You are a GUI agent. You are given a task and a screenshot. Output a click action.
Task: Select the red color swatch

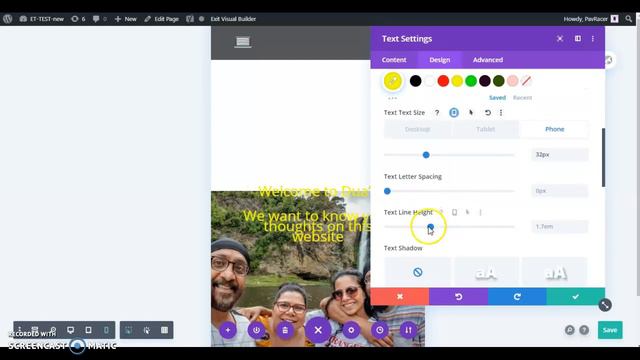443,81
